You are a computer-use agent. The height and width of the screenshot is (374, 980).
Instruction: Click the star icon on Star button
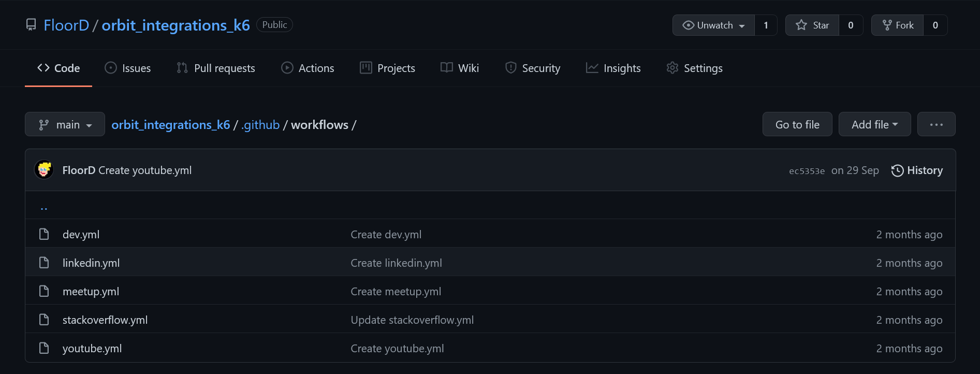[x=801, y=25]
